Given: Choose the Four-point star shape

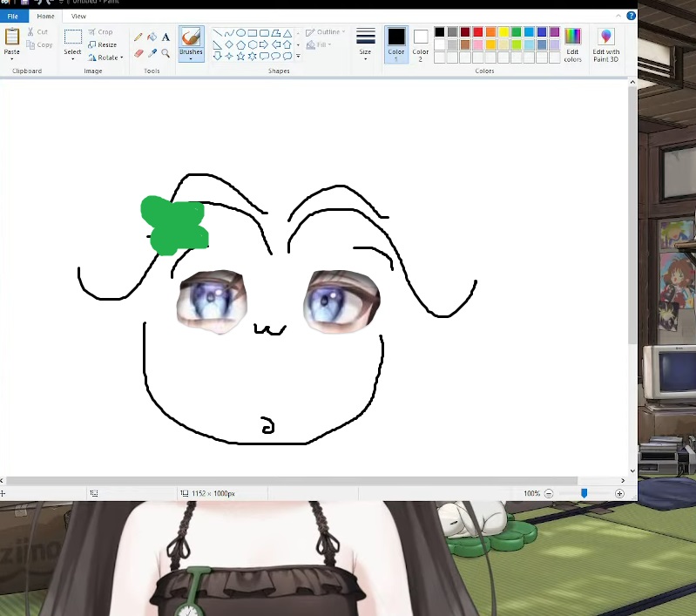Looking at the screenshot, I should (229, 56).
